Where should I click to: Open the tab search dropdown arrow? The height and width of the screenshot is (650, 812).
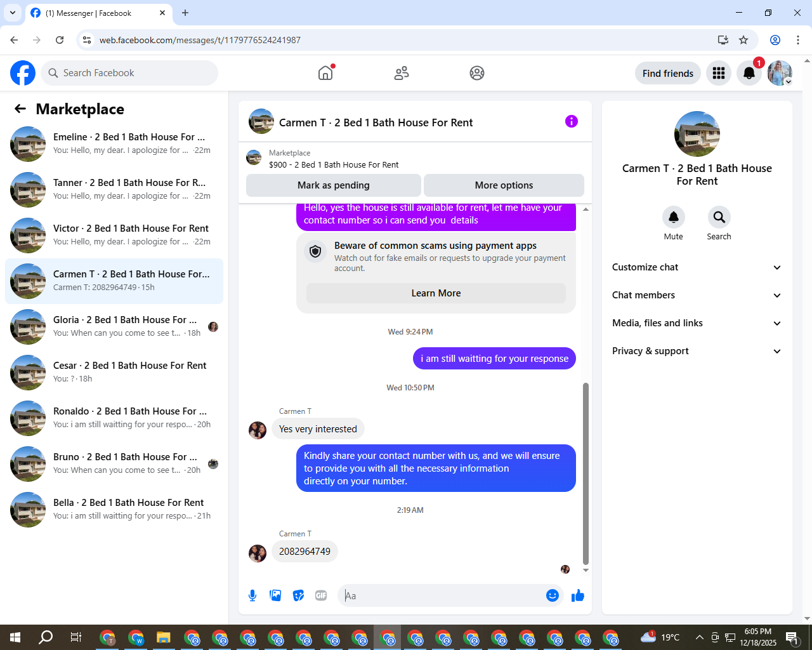point(13,13)
